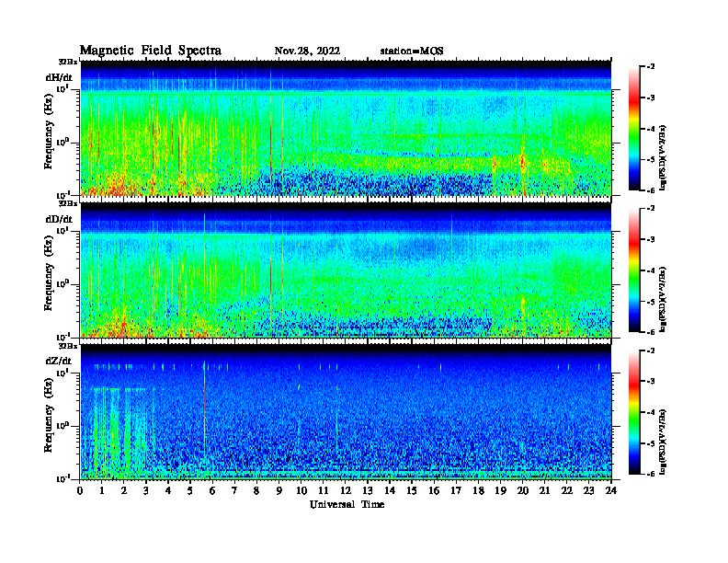Click the hour 21 tick label on time axis

pyautogui.click(x=544, y=491)
